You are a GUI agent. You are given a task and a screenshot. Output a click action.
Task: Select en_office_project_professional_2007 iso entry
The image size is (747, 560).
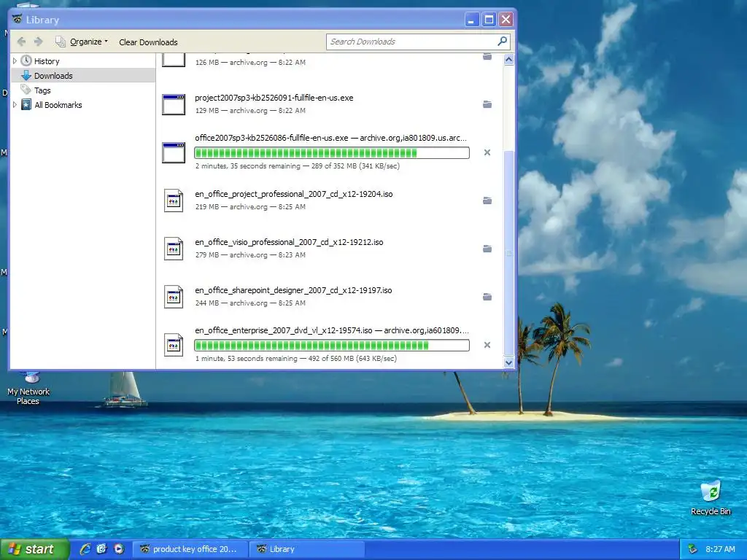coord(293,194)
